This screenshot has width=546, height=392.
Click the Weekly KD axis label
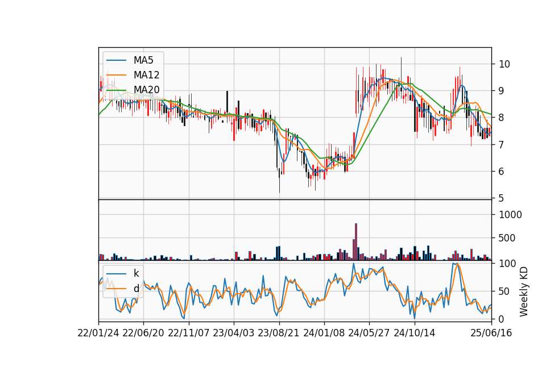point(524,291)
